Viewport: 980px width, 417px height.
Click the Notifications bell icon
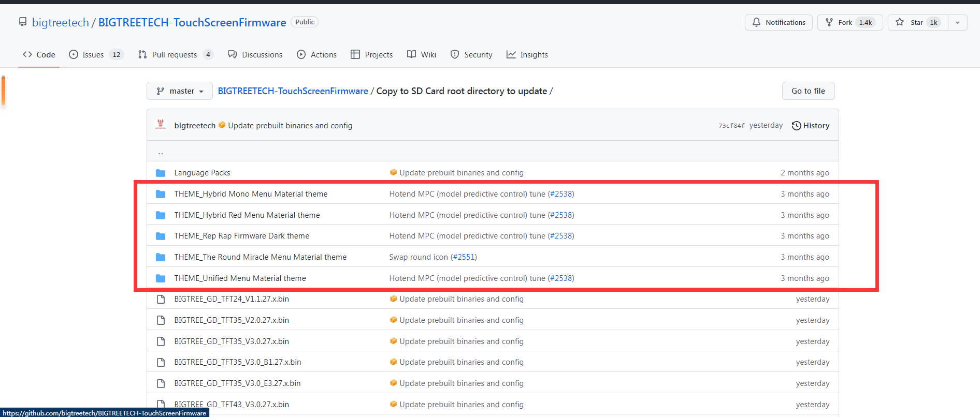[756, 22]
